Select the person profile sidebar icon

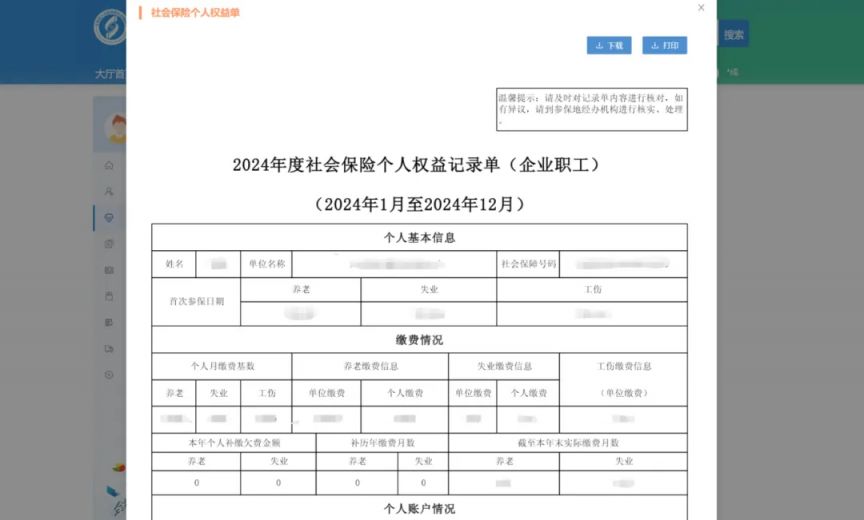(109, 191)
